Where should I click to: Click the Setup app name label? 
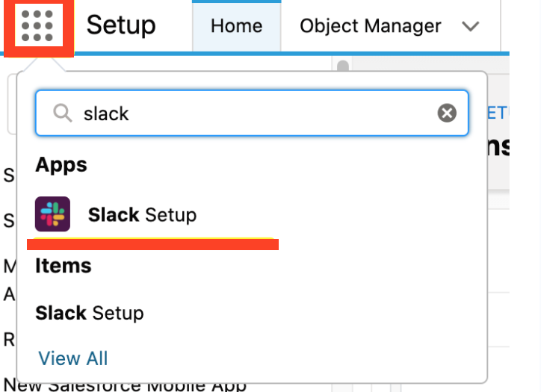(x=121, y=25)
